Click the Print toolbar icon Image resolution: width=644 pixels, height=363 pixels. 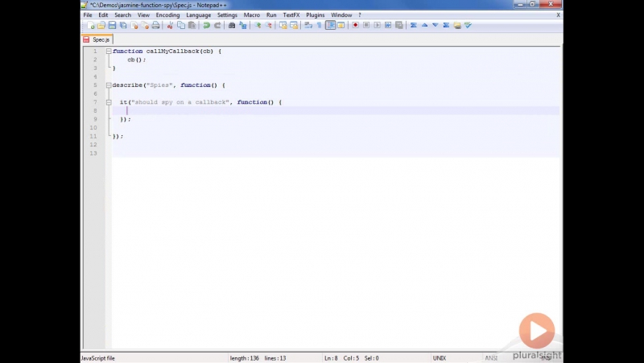[x=155, y=26]
